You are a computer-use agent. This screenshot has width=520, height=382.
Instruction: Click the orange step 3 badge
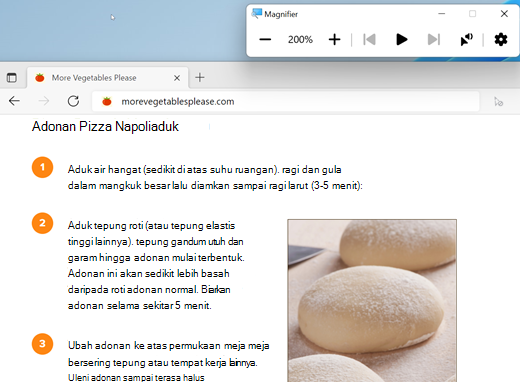[42, 344]
